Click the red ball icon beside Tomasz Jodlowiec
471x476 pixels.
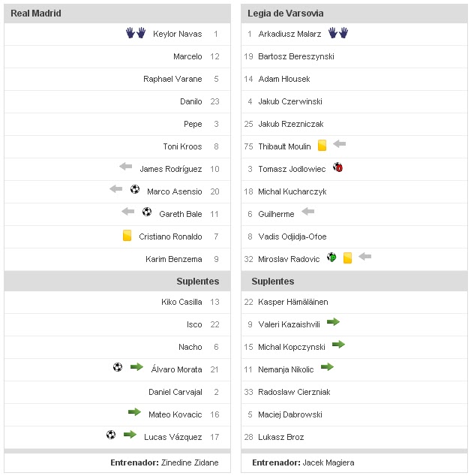click(x=337, y=168)
